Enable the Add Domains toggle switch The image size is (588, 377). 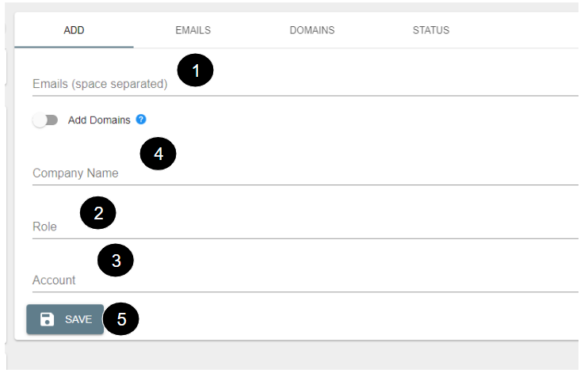point(46,120)
